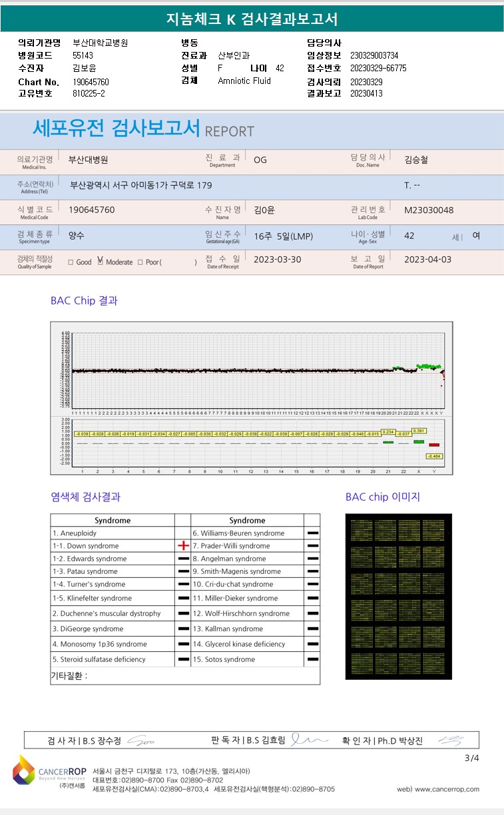Click the www.cancerrop.com web link
This screenshot has width=504, height=815.
(x=438, y=789)
